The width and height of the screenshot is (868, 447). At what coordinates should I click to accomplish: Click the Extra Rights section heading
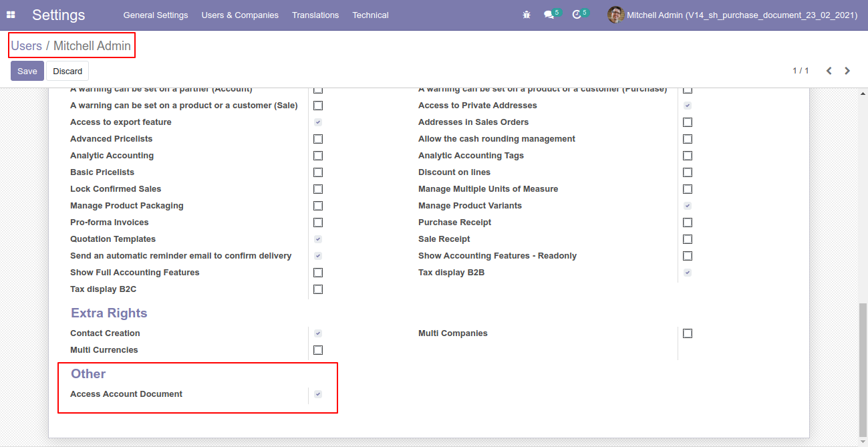point(109,313)
